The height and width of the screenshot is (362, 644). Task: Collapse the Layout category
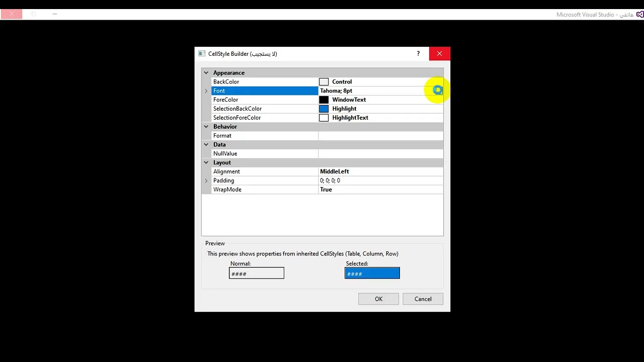coord(206,163)
